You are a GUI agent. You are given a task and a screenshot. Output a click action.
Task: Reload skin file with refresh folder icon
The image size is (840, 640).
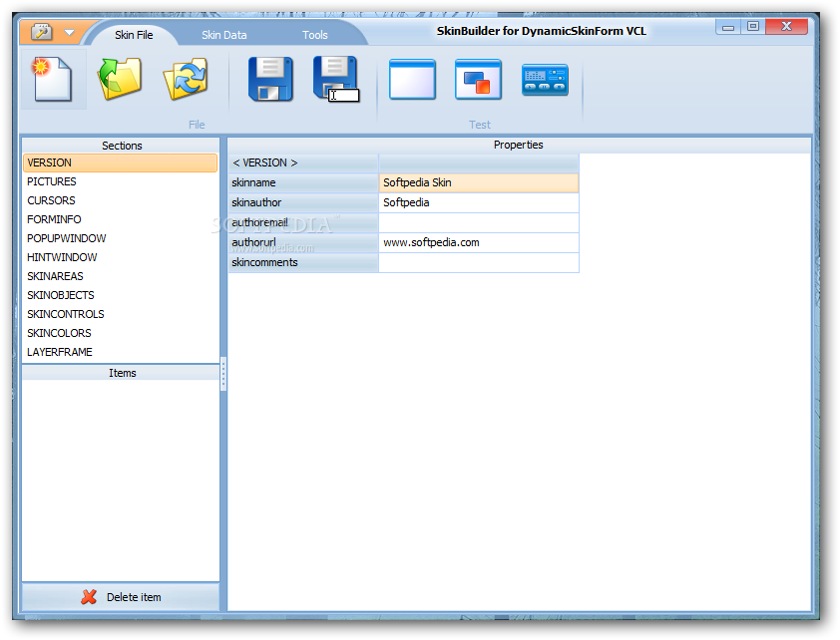(x=186, y=79)
